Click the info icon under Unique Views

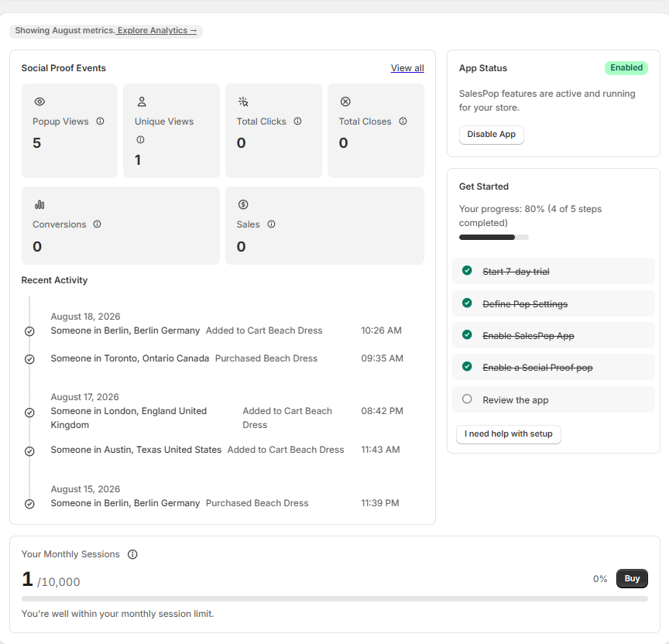(140, 139)
